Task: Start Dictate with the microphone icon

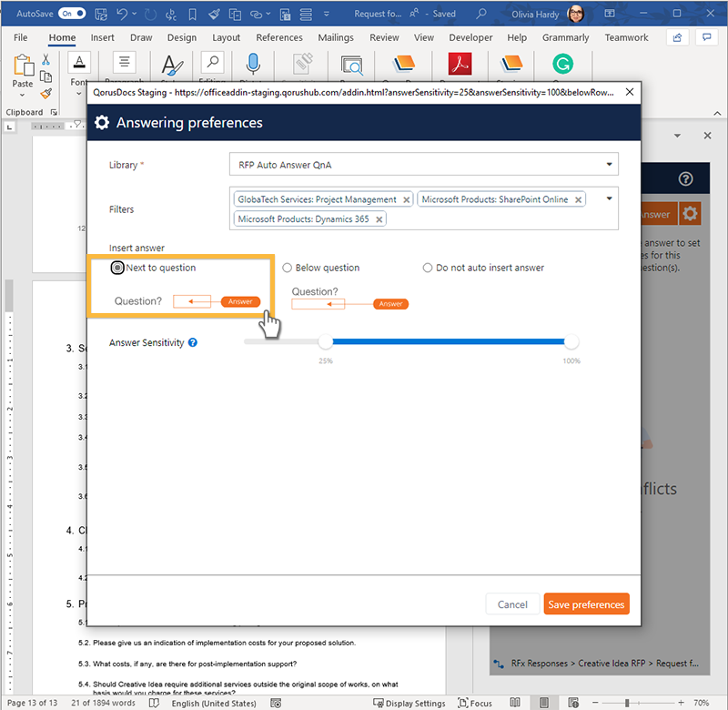Action: click(253, 64)
